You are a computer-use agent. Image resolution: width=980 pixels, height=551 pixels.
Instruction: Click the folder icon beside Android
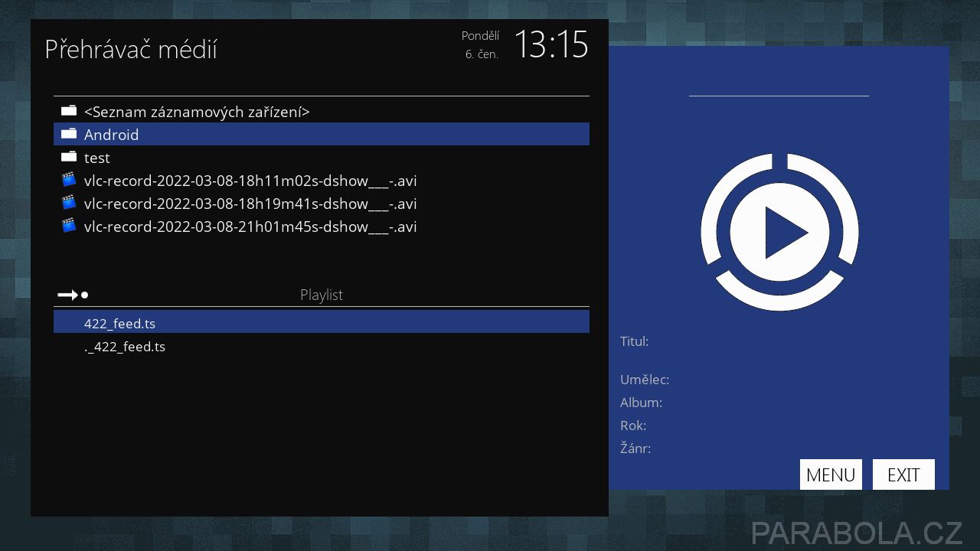click(69, 134)
